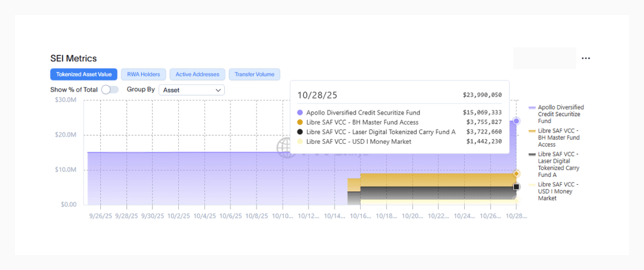
Task: Click the 10/4/25 x-axis label
Action: 204,216
